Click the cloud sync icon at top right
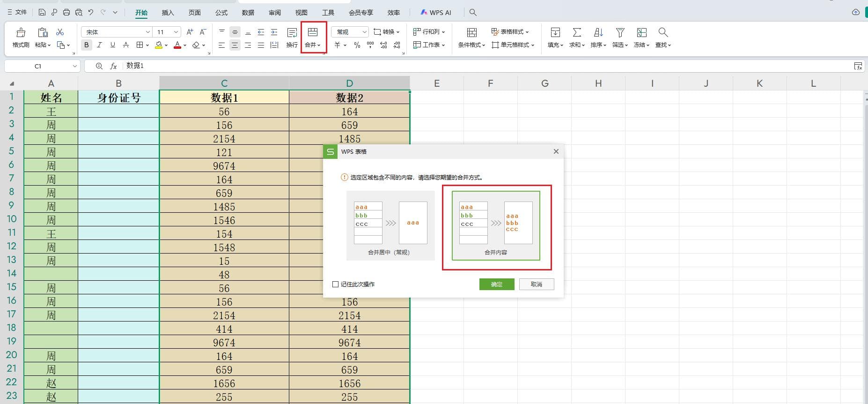The height and width of the screenshot is (404, 868). point(856,12)
